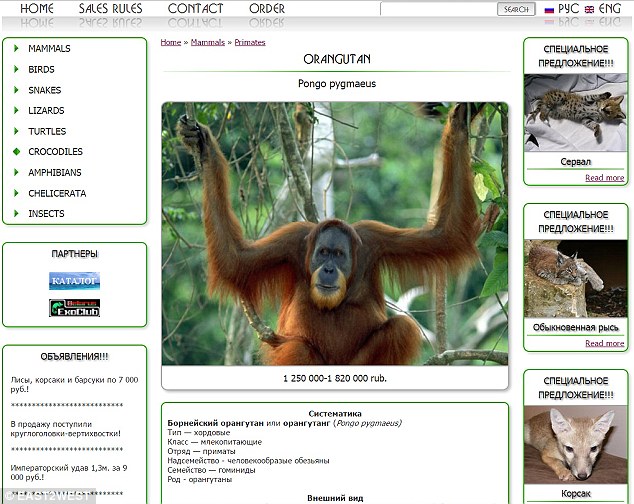Click the Russian flag language icon
Screen dimensions: 634x504
click(549, 9)
